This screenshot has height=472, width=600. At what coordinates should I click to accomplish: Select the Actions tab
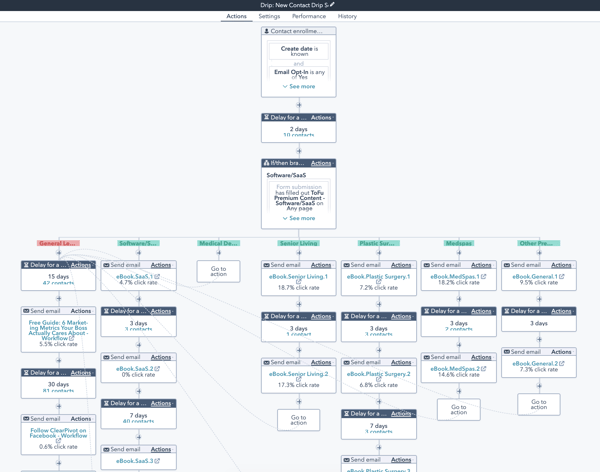236,16
